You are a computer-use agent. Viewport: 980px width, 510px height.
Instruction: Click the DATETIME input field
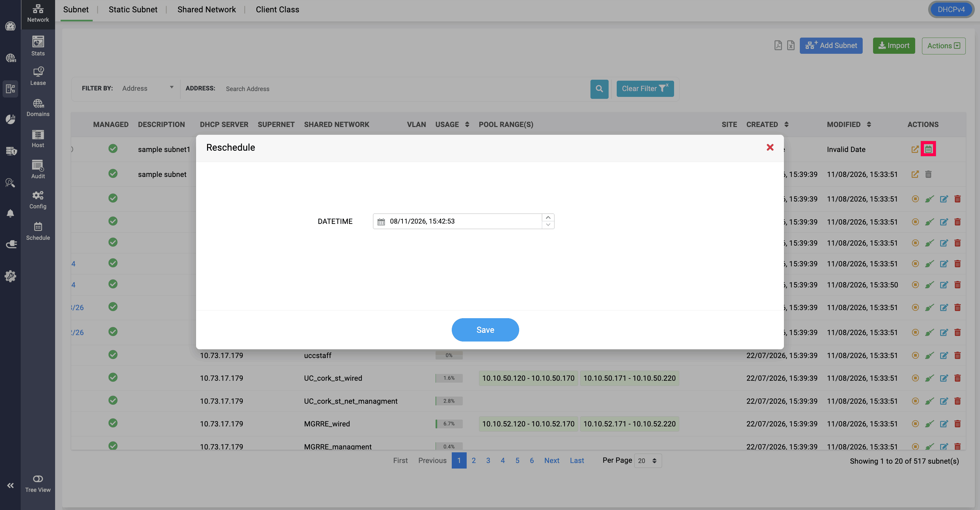click(463, 221)
